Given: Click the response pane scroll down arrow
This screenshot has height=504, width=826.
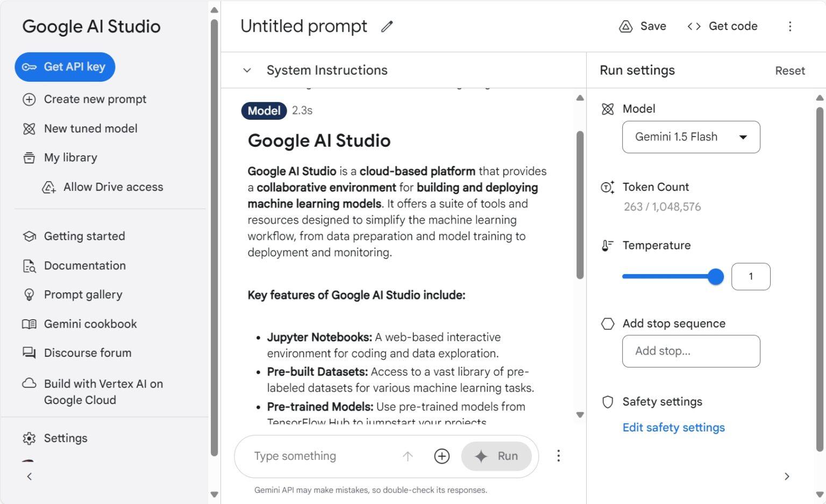Looking at the screenshot, I should point(580,415).
